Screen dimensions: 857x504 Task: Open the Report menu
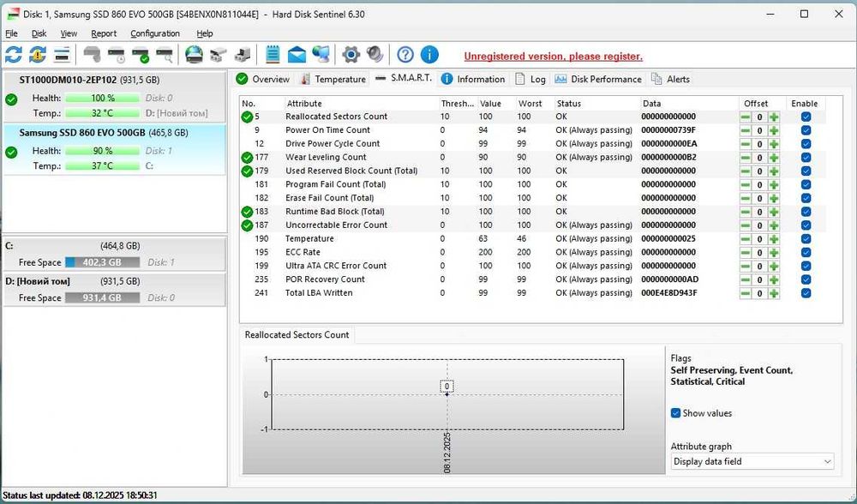coord(104,33)
